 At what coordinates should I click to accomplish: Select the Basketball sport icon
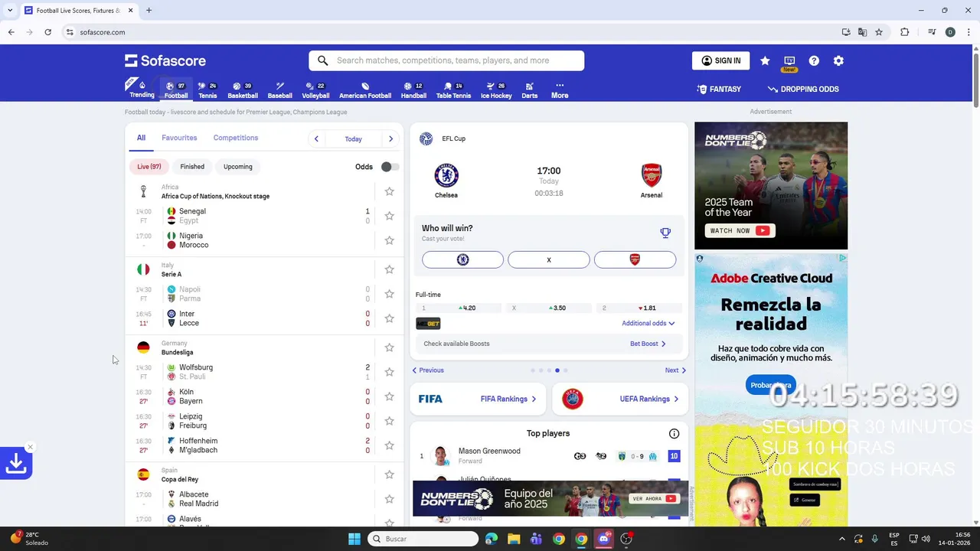coord(243,90)
